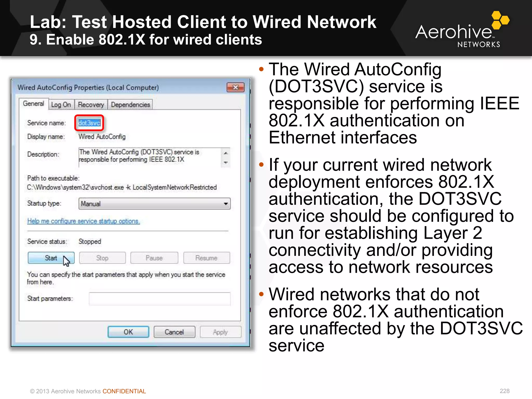Viewport: 532px width, 399px height.
Task: Click the CONFIDENTIAL footer text
Action: (x=124, y=391)
